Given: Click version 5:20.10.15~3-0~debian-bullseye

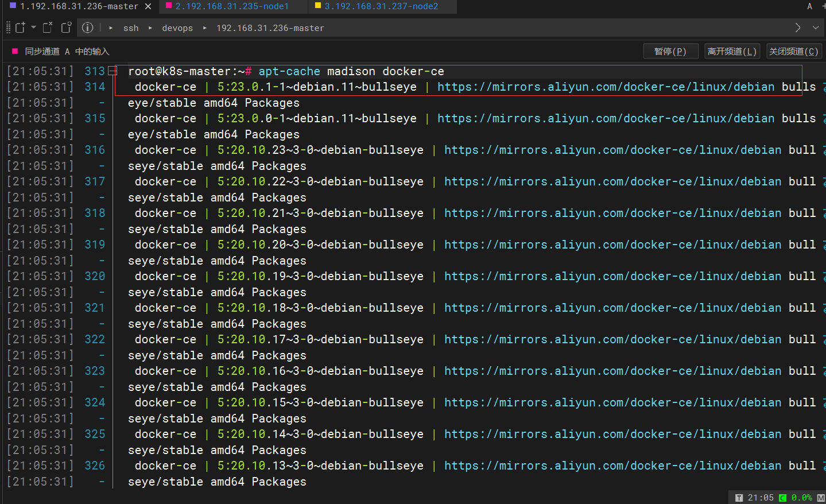Looking at the screenshot, I should (320, 402).
